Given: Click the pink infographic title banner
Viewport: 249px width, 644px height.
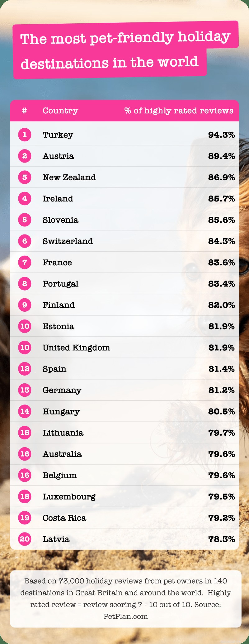Looking at the screenshot, I should [126, 50].
